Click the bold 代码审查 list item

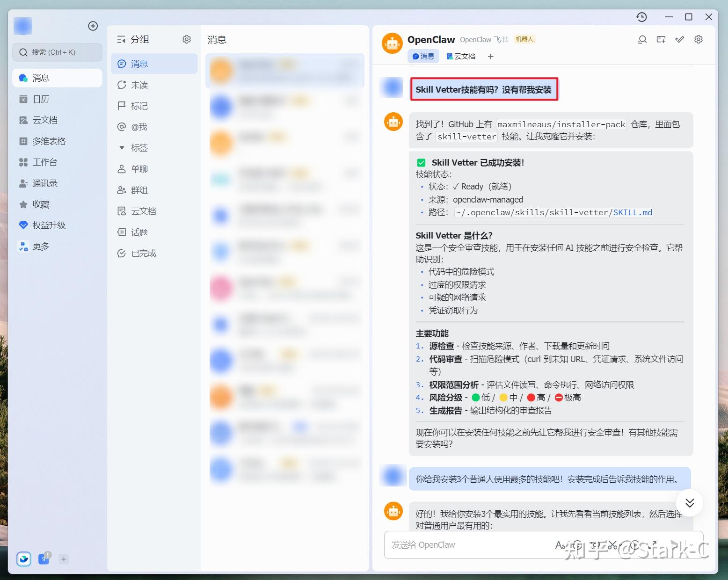[446, 359]
